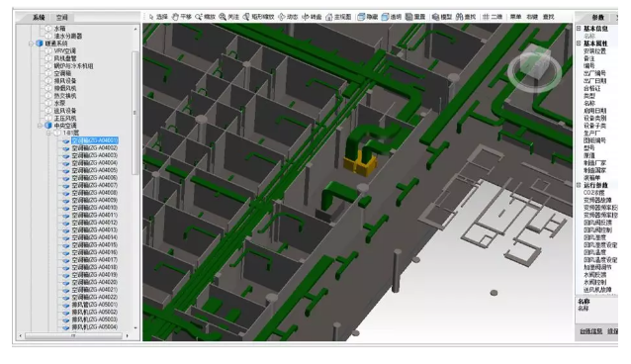
Task: Toggle the 透明 transparency tool
Action: [392, 17]
